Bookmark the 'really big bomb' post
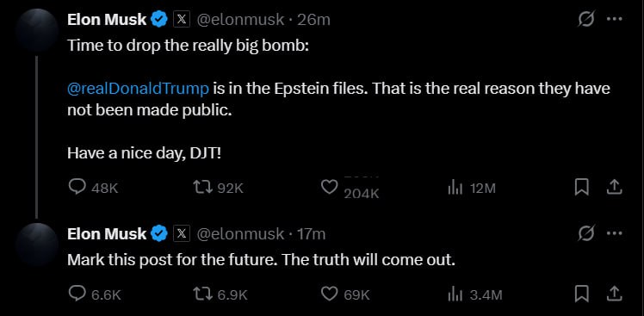The height and width of the screenshot is (316, 644). coord(581,188)
